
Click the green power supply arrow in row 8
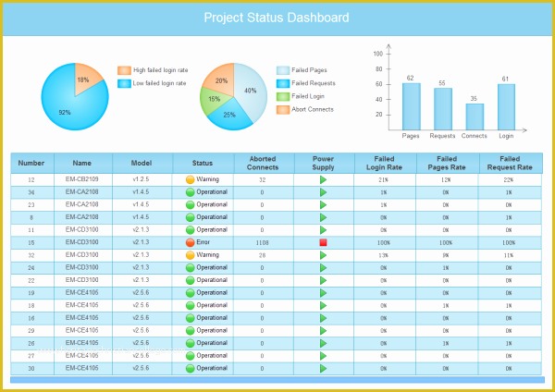click(x=323, y=217)
